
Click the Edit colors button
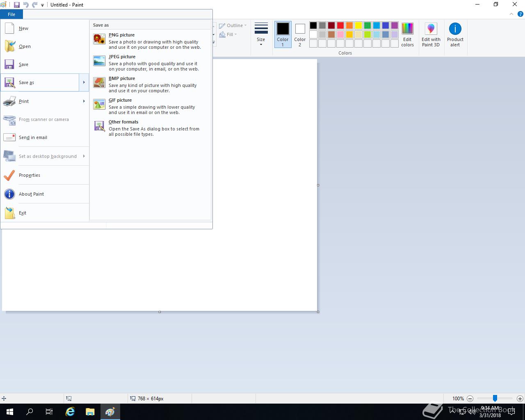[x=407, y=34]
